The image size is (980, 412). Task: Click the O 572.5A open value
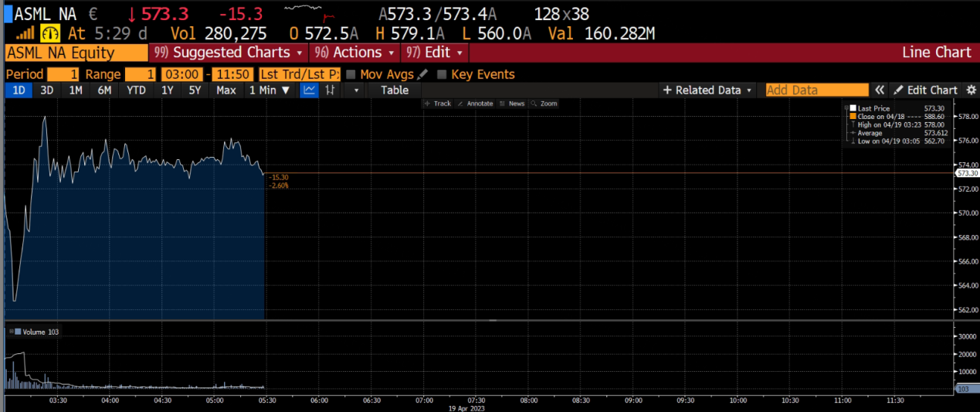(x=324, y=33)
